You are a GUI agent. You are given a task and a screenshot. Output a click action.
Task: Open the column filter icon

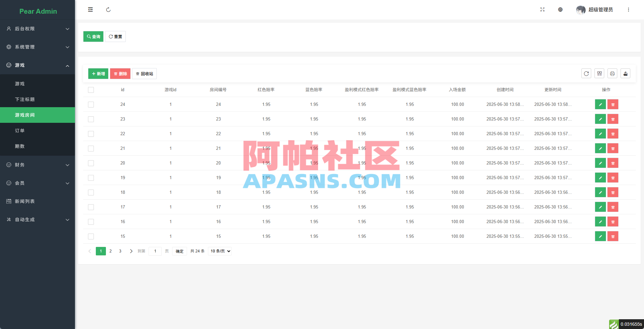(x=599, y=74)
